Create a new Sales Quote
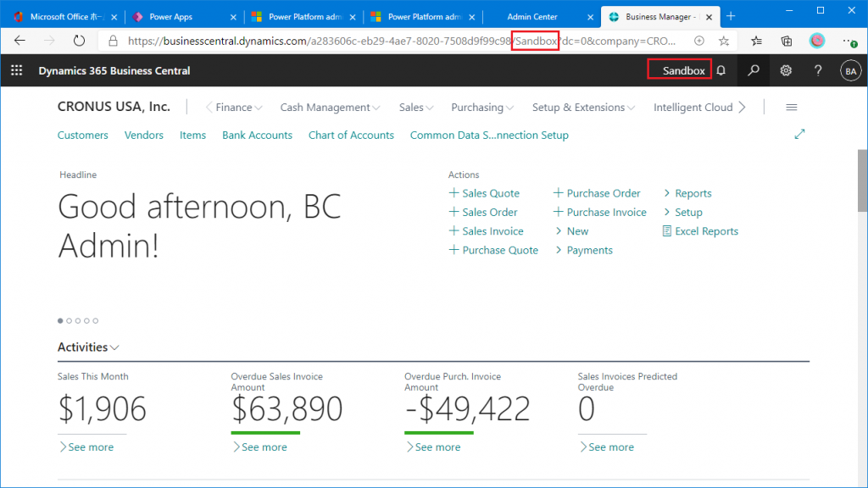This screenshot has height=488, width=868. click(x=484, y=193)
